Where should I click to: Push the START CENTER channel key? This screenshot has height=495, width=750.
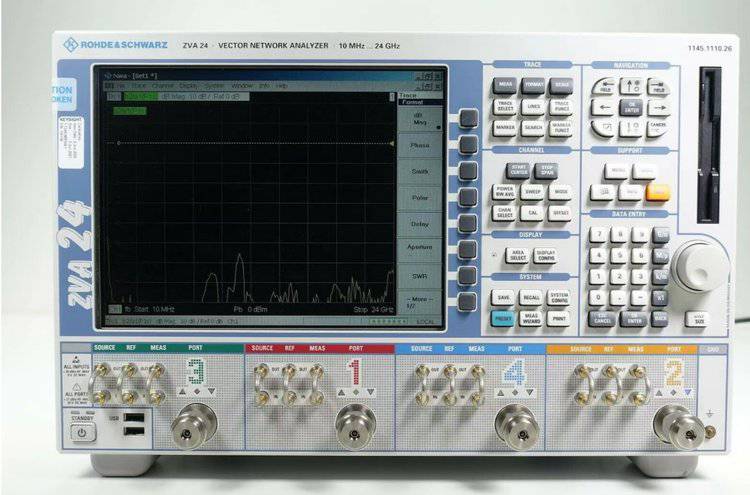coord(518,171)
